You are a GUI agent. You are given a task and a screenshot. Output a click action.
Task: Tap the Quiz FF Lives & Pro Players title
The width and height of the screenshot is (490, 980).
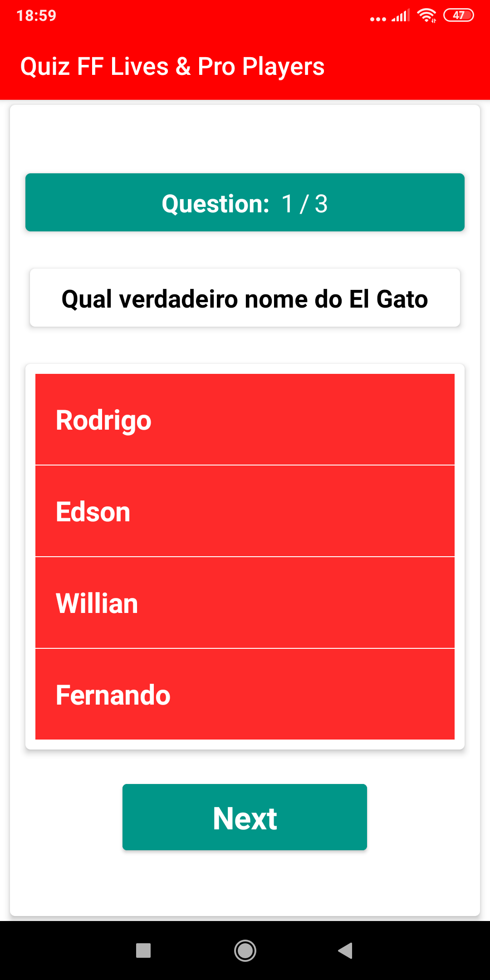(x=172, y=67)
